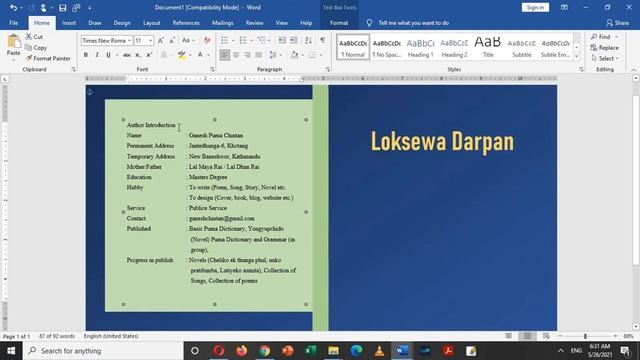
Task: Apply bullet list
Action: click(x=224, y=40)
